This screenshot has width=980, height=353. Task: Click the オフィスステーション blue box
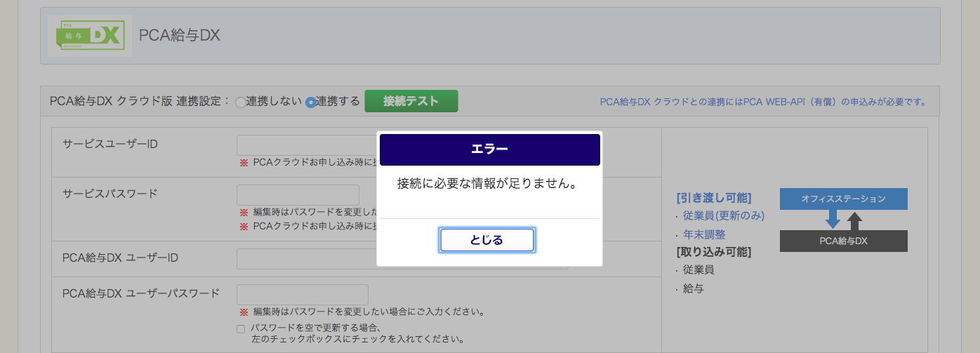pos(844,199)
